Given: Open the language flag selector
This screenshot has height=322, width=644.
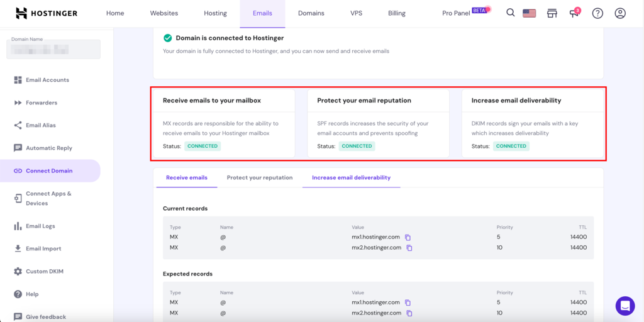Looking at the screenshot, I should coord(530,13).
